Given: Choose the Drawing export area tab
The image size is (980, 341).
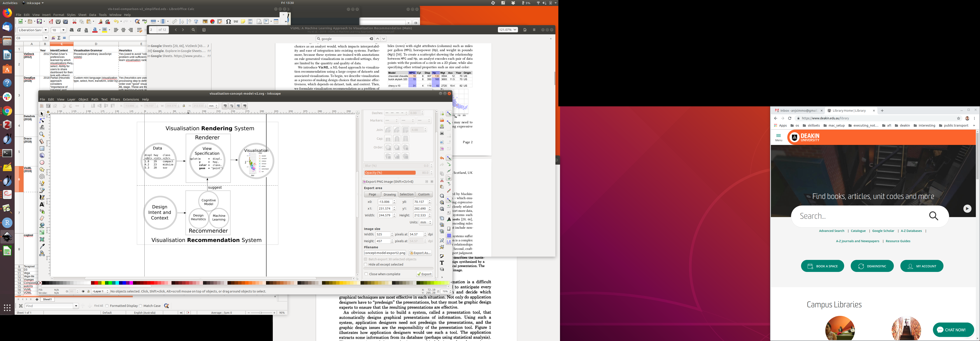Looking at the screenshot, I should 389,194.
